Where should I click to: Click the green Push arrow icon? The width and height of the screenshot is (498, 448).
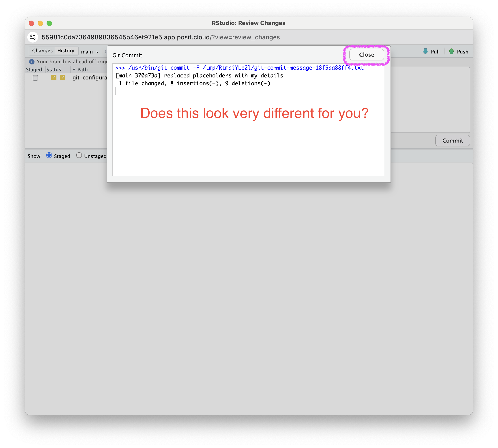tap(451, 51)
